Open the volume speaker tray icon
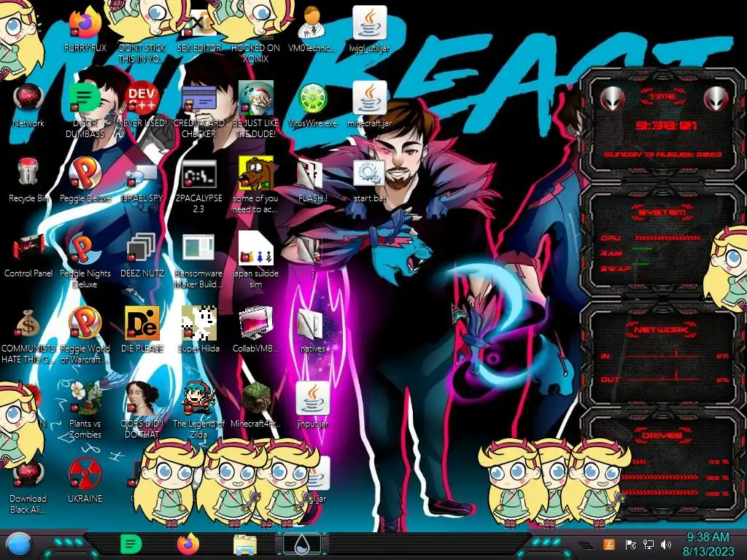 pyautogui.click(x=666, y=545)
